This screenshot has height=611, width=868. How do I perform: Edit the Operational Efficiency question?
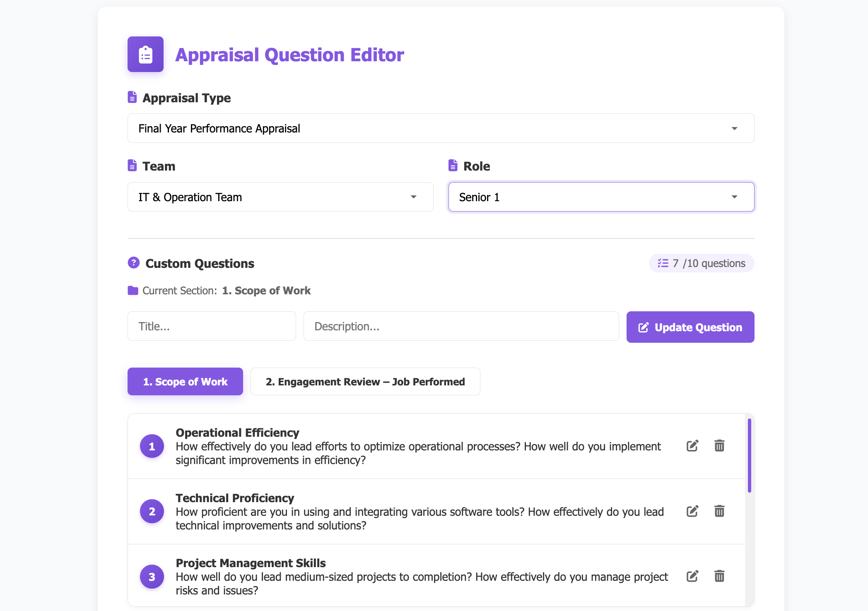coord(692,446)
